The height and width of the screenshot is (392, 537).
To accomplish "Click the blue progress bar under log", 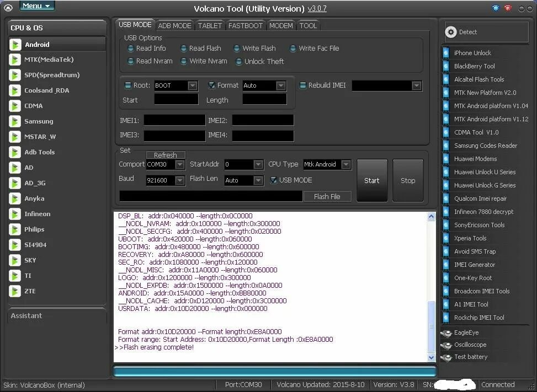I will 274,371.
